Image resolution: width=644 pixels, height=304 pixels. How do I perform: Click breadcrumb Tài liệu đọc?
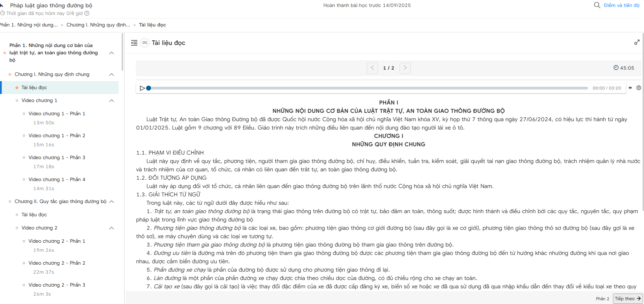[152, 25]
